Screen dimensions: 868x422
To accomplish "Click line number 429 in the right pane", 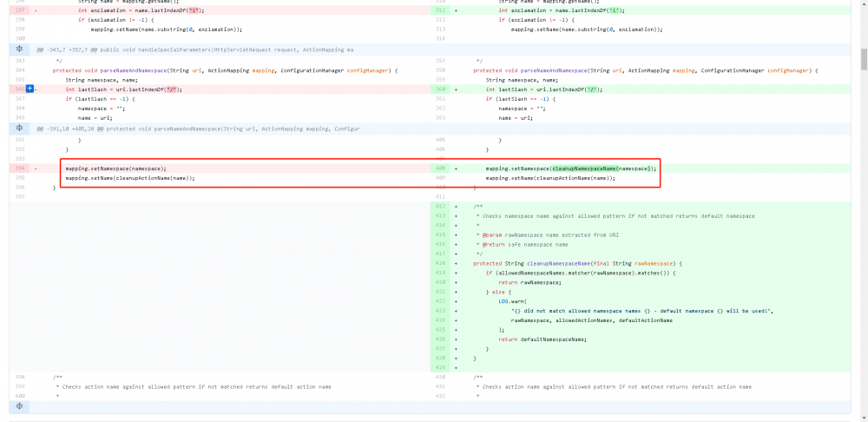I will [x=441, y=367].
